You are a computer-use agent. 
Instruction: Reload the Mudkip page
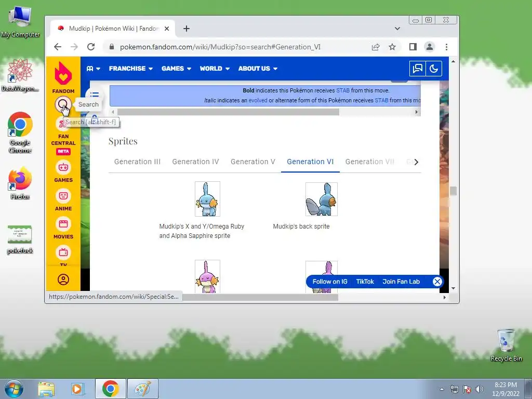point(91,47)
